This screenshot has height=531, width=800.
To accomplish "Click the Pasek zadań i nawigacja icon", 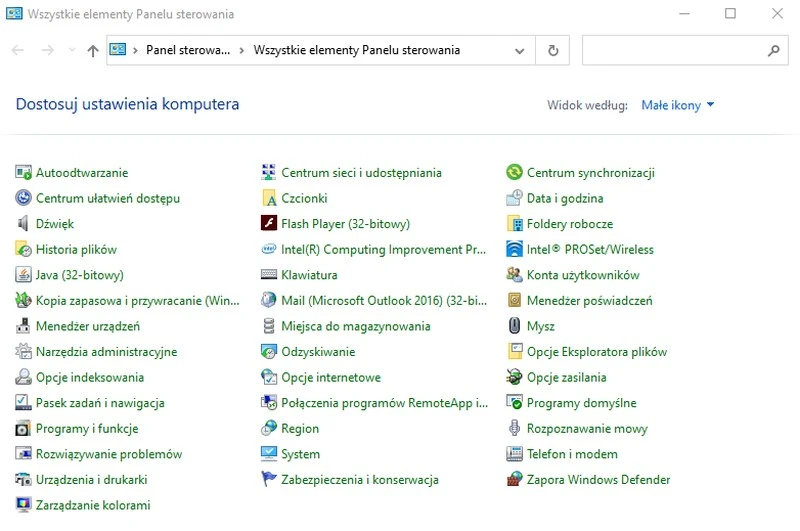I will click(x=23, y=402).
